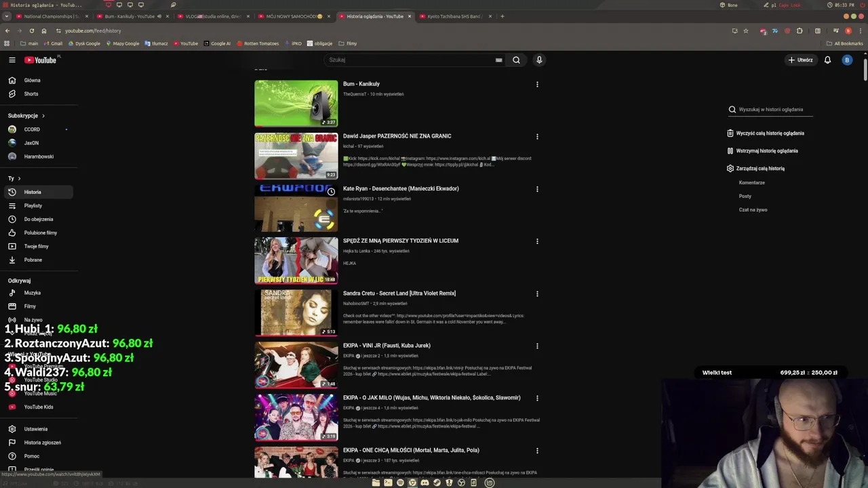Open options menu for Sandra Cretu - Secret Land

pyautogui.click(x=537, y=293)
